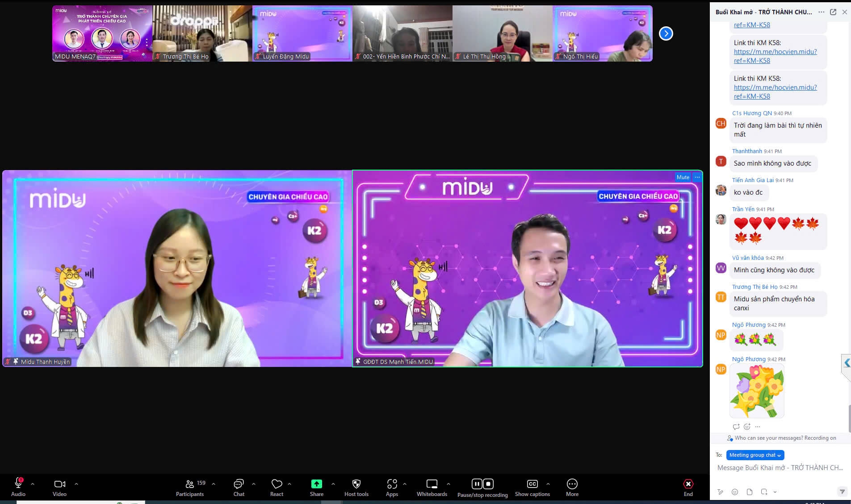Select Ngô Thị Hiếu video thumbnail
The height and width of the screenshot is (504, 851).
point(603,33)
